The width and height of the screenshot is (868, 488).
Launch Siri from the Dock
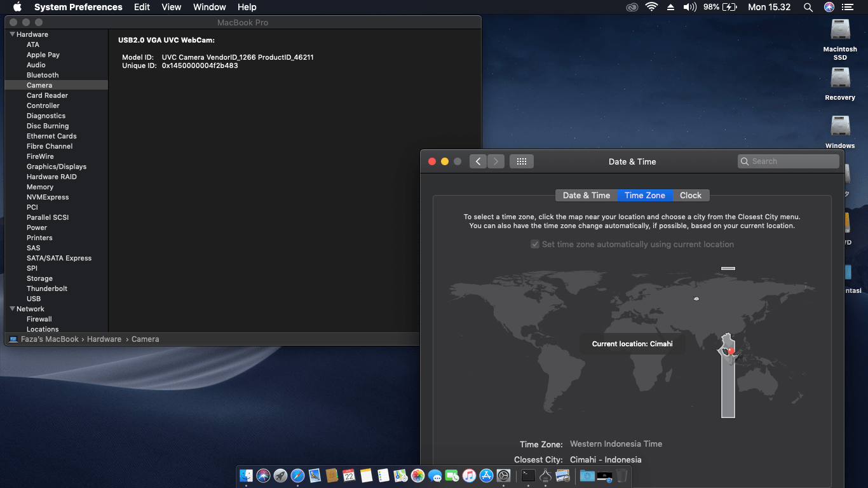click(263, 475)
